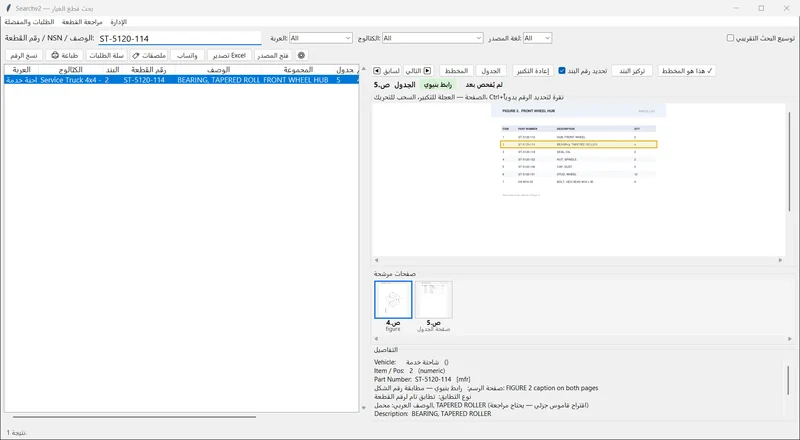Click the search field containing ST-5120-114
The width and height of the screenshot is (800, 440).
point(180,38)
